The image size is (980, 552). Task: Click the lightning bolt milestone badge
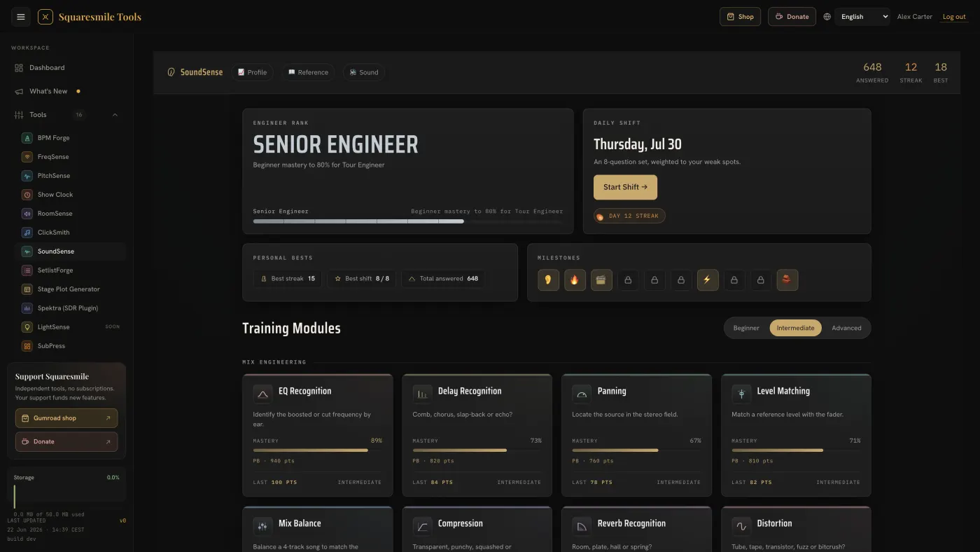tap(707, 280)
